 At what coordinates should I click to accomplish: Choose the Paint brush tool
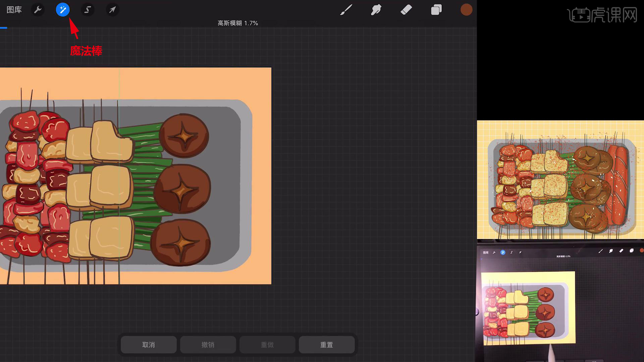coord(346,10)
